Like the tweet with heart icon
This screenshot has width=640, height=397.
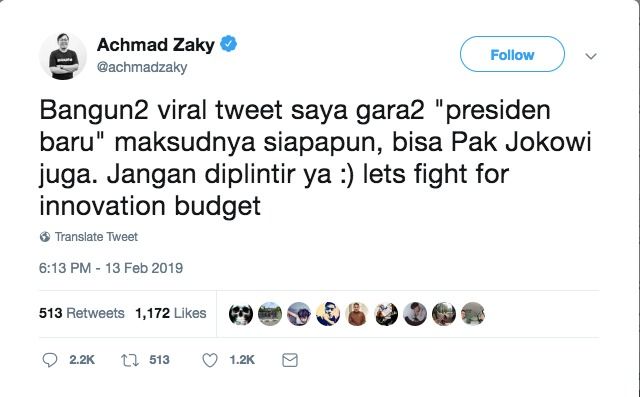[210, 360]
